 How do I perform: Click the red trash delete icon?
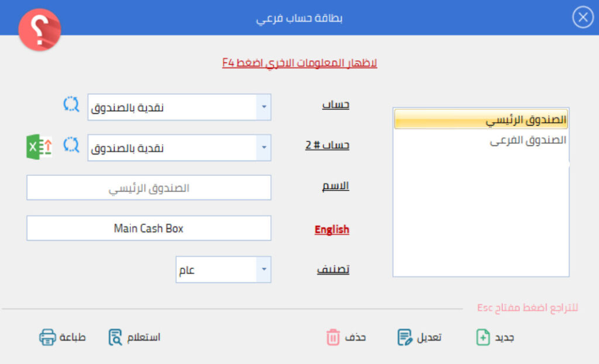pos(333,337)
